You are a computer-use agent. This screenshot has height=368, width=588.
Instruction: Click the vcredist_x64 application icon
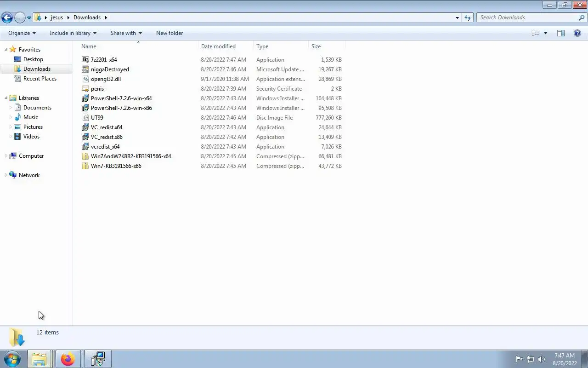[85, 147]
